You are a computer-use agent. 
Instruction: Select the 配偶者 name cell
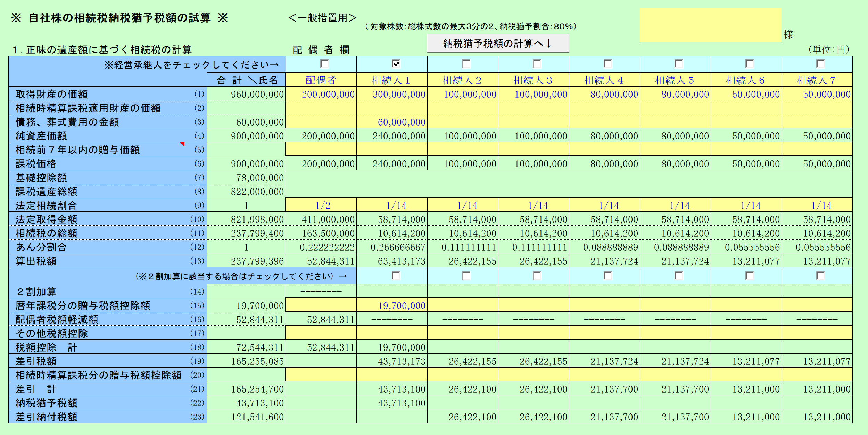click(x=321, y=80)
